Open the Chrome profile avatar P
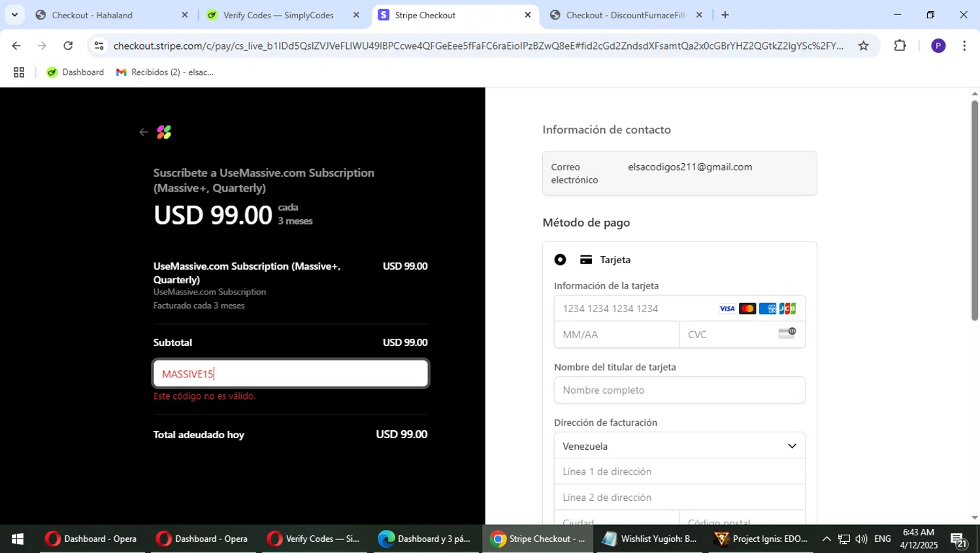This screenshot has height=553, width=980. pos(938,46)
